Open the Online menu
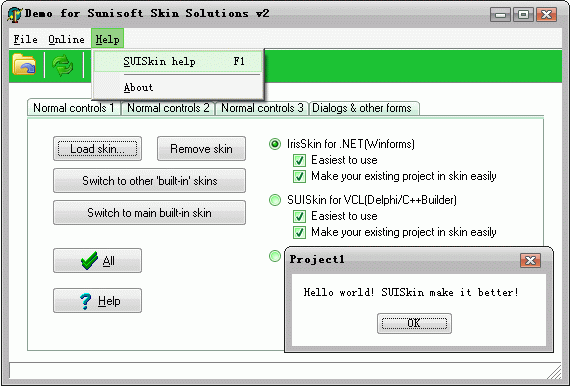570x386 pixels. click(66, 39)
